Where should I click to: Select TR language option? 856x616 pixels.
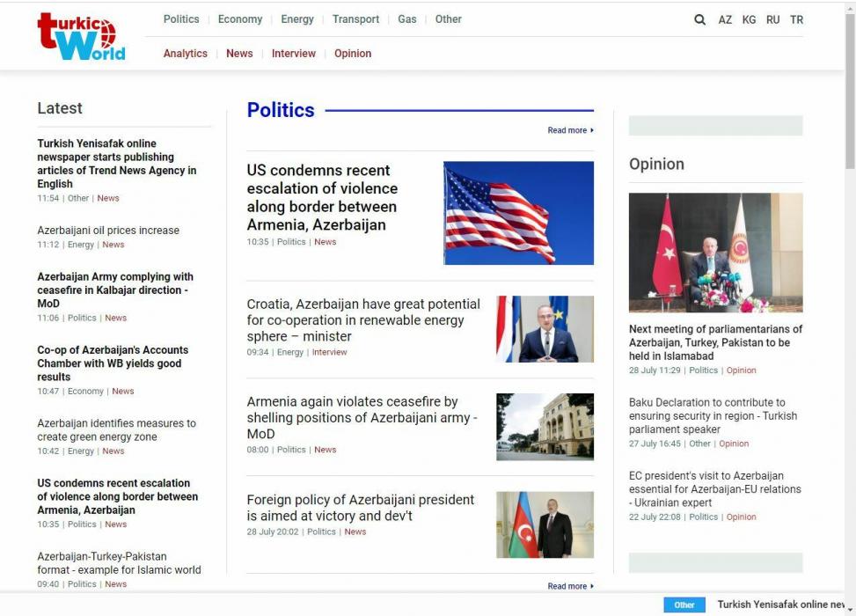point(796,19)
